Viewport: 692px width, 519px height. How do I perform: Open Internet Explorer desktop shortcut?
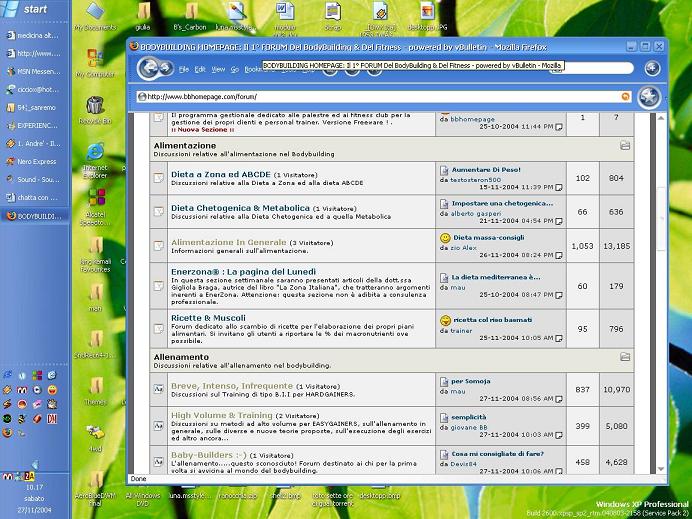96,152
